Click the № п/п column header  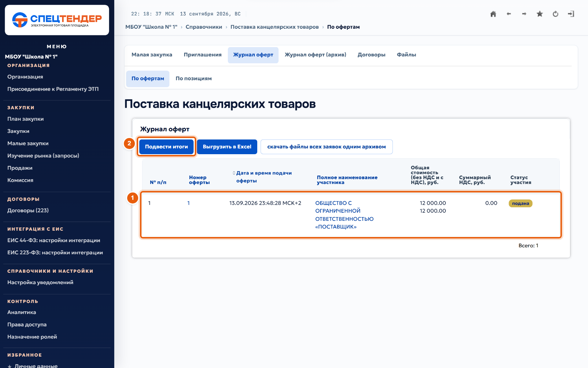(158, 183)
